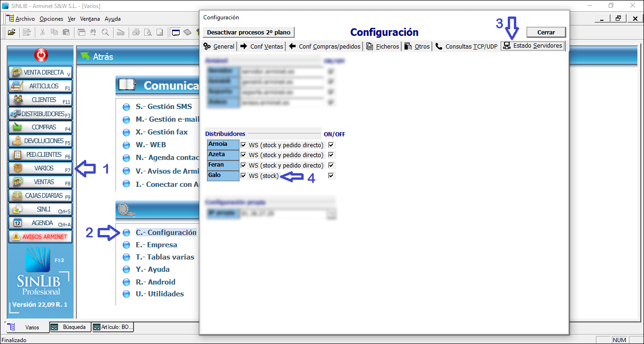The image size is (644, 344).
Task: Switch to the Artículo: BO... bottom tab
Action: tap(113, 327)
